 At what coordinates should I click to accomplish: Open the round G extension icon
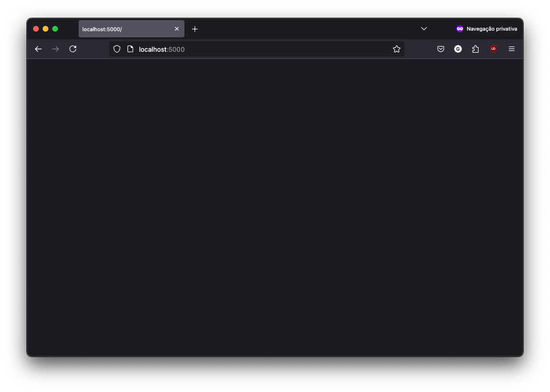(x=458, y=49)
